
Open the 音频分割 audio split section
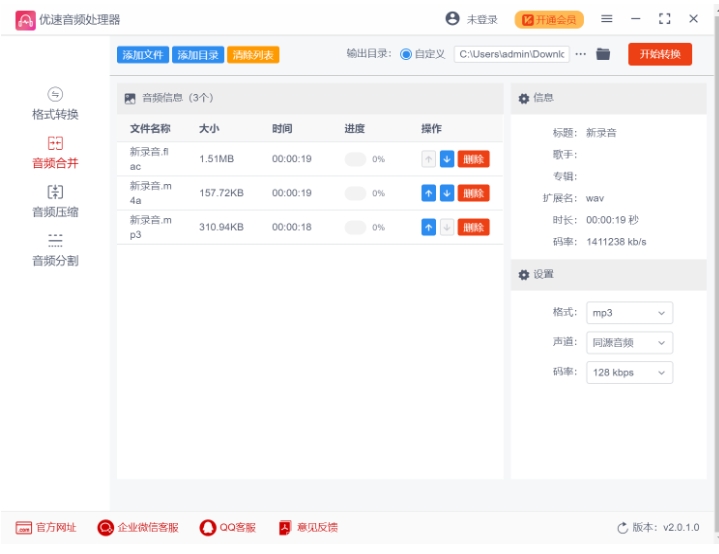(55, 250)
